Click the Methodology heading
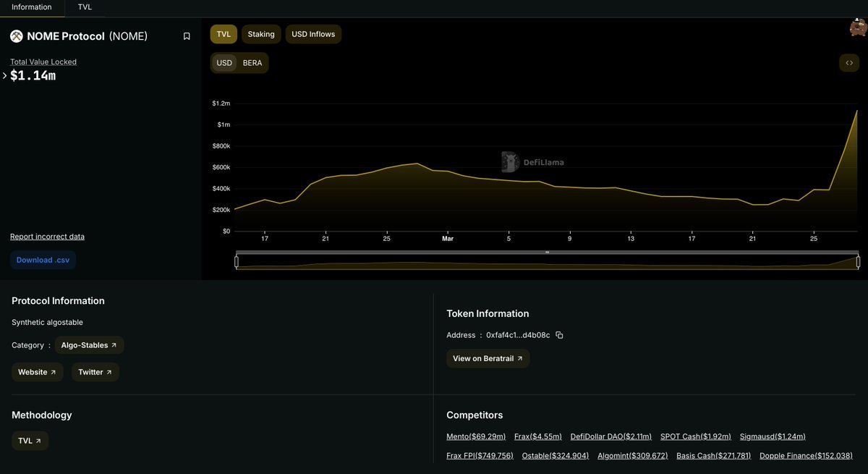Screen dimensions: 868x474 pos(42,415)
